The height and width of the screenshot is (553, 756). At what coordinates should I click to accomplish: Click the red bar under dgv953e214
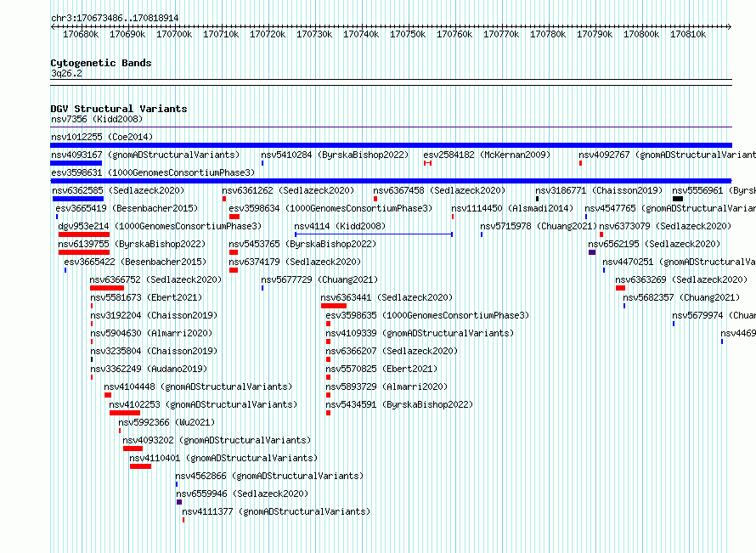84,234
